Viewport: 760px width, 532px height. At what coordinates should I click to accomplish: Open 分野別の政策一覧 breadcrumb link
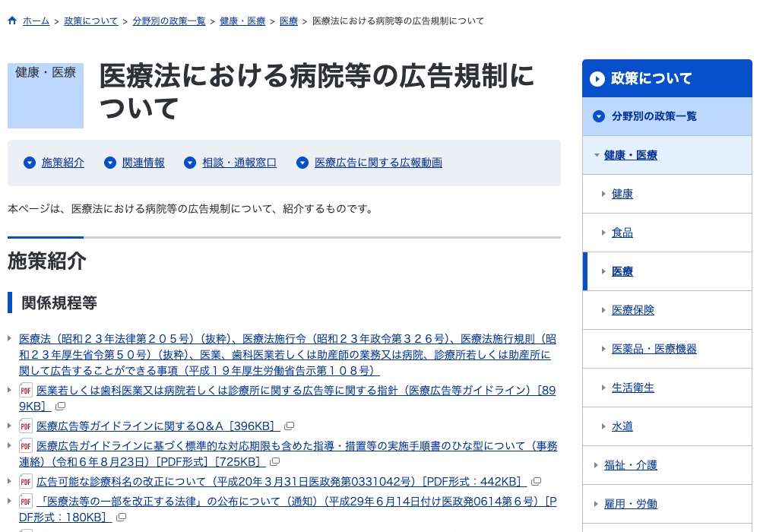(x=169, y=21)
